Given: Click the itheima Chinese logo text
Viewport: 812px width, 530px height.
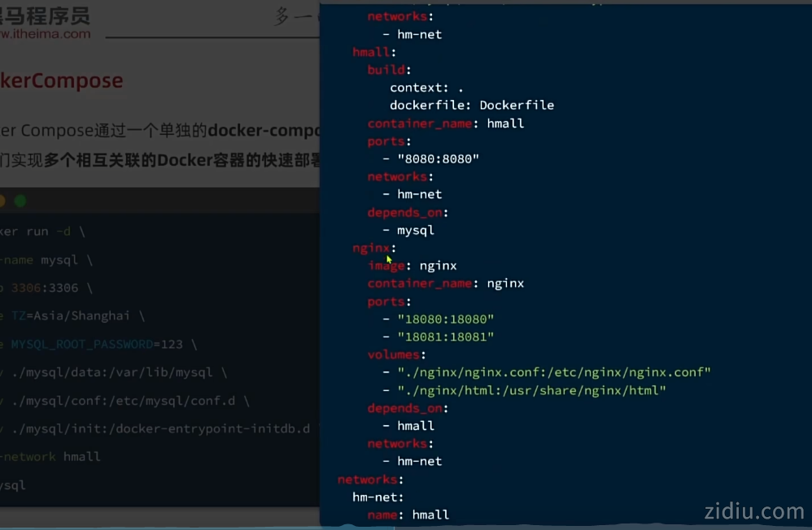Looking at the screenshot, I should pyautogui.click(x=46, y=15).
